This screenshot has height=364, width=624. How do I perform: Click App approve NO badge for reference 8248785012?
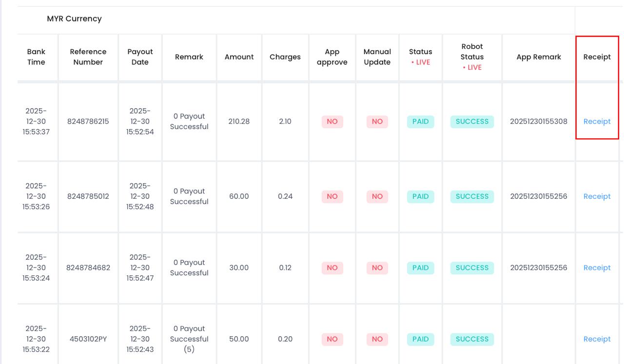(332, 196)
